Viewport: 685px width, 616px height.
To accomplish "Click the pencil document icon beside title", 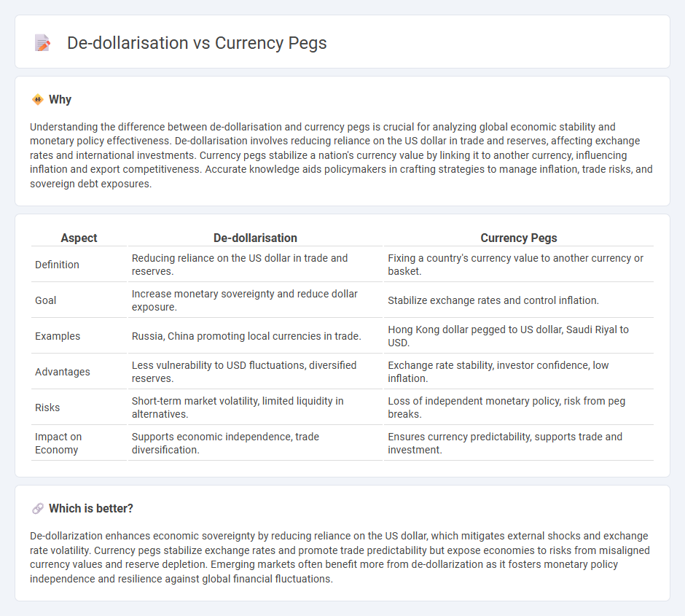I will tap(42, 43).
